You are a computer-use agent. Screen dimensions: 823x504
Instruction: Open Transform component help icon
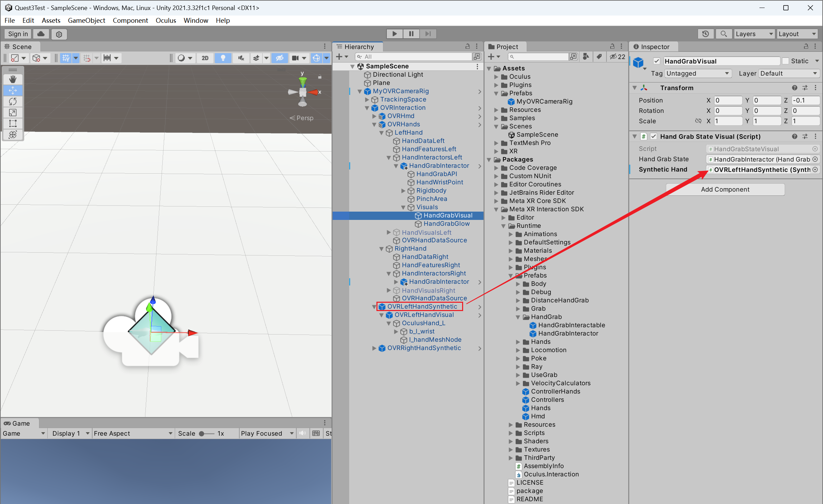(x=794, y=88)
